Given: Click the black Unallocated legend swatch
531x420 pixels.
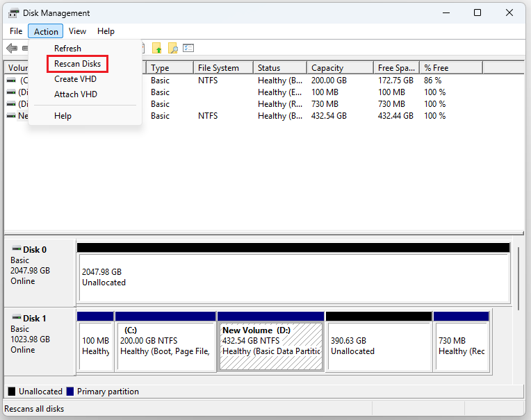Looking at the screenshot, I should 12,392.
